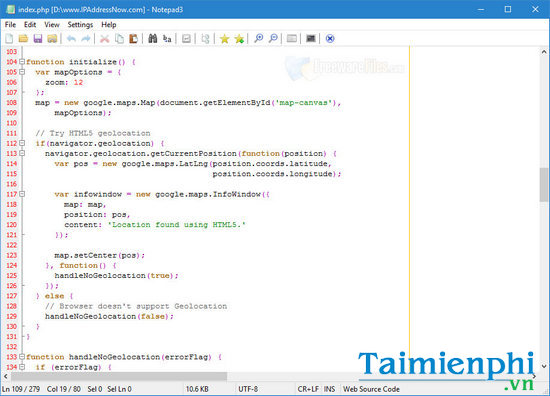Click the vertical scrollbar thumb

544,184
